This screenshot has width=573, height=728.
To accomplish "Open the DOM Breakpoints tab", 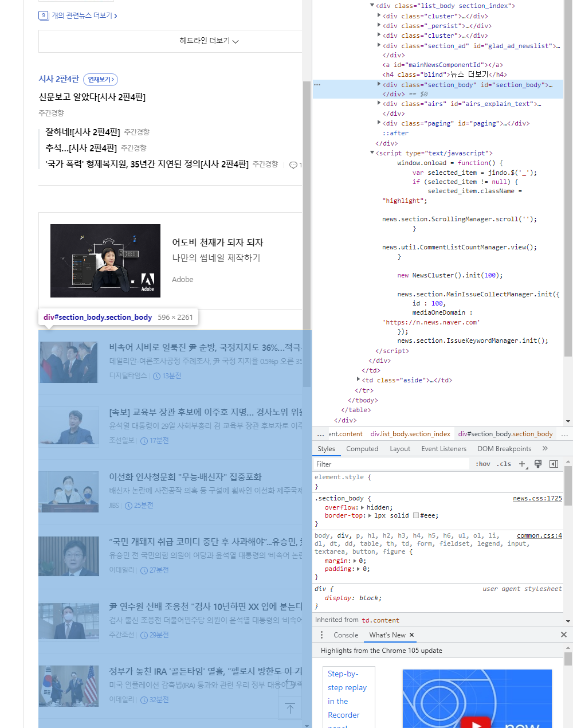I will click(x=504, y=449).
